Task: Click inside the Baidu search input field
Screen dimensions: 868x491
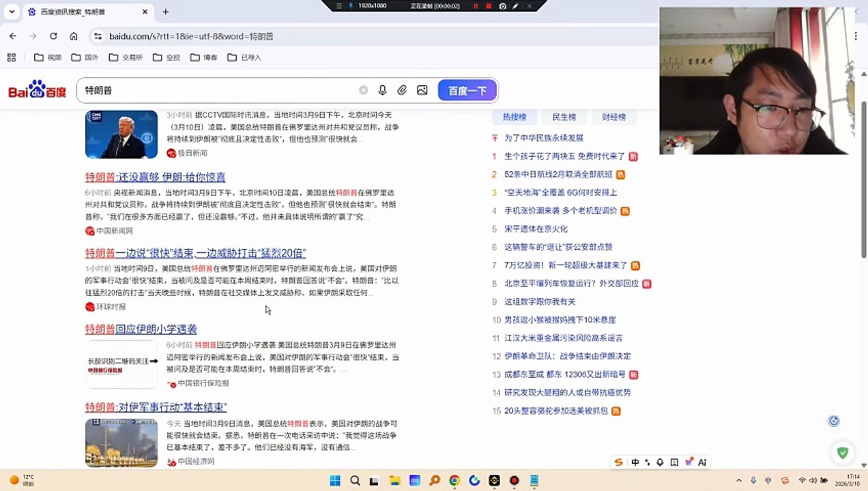Action: coord(218,90)
